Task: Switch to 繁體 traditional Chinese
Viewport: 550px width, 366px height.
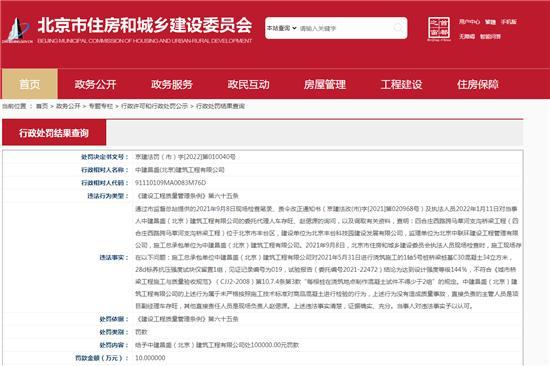Action: coord(490,22)
